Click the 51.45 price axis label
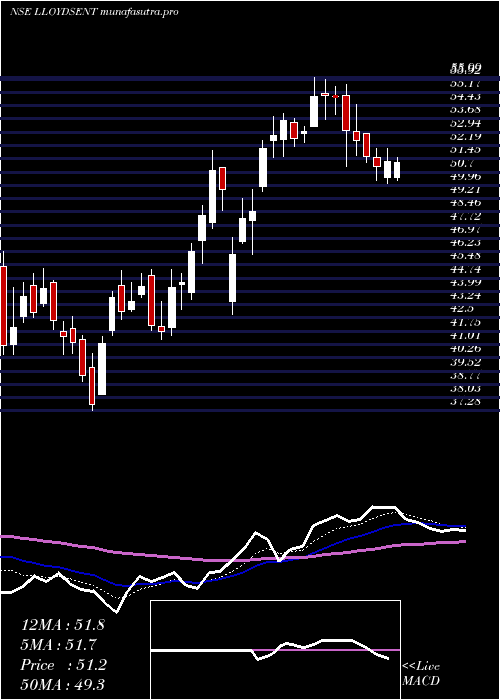 point(465,150)
